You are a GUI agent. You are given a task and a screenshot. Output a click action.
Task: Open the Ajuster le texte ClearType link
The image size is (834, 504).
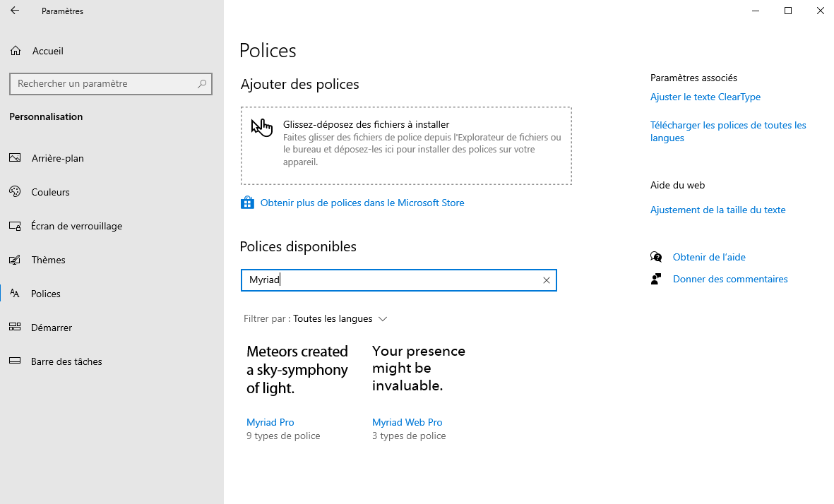705,97
